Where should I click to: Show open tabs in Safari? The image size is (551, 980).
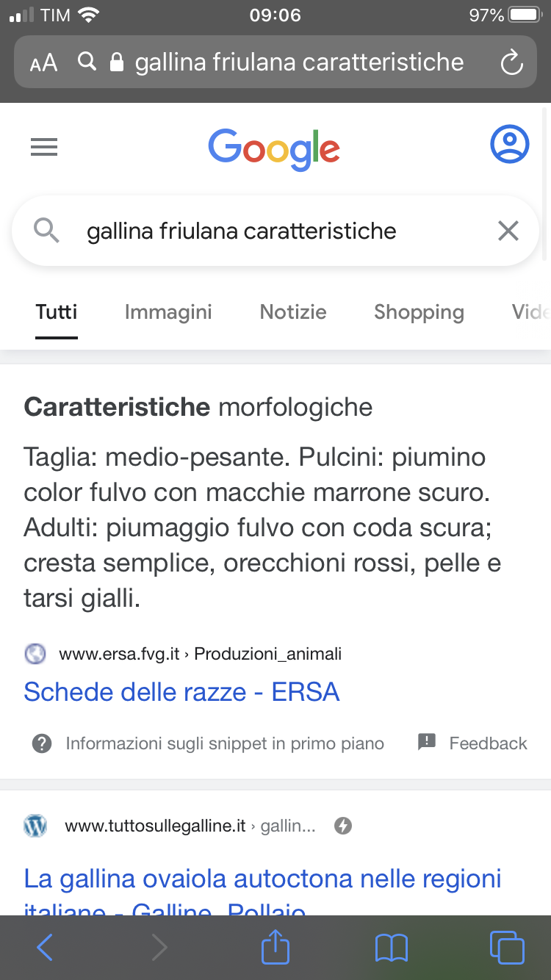click(x=507, y=948)
